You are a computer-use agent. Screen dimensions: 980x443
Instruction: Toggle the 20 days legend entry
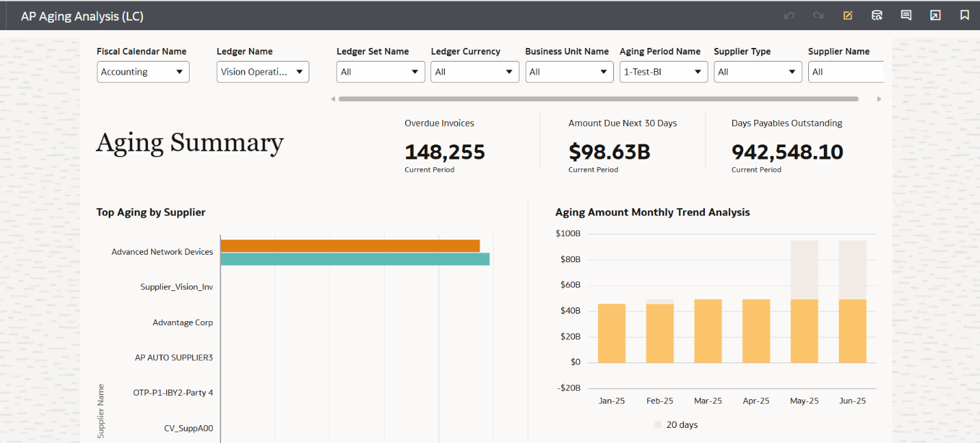[x=675, y=425]
